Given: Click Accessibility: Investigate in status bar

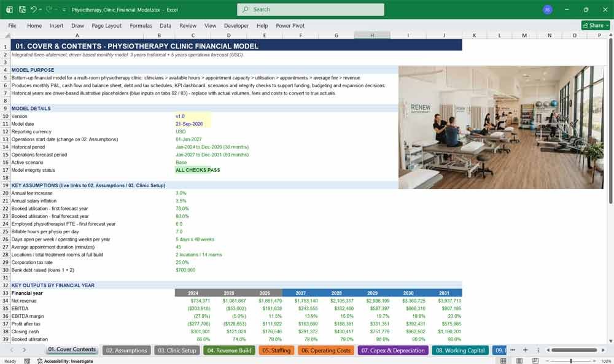Looking at the screenshot, I should pos(65,361).
